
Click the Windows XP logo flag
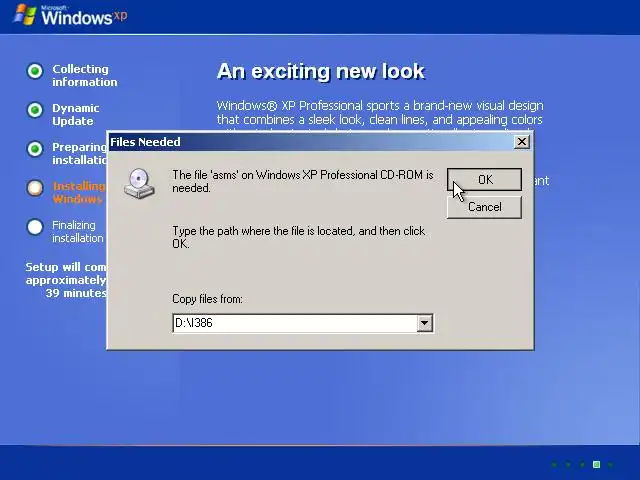[x=24, y=15]
